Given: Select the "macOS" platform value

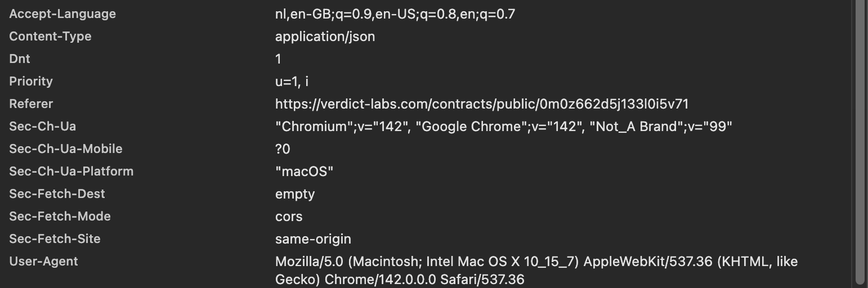Looking at the screenshot, I should click(x=304, y=172).
